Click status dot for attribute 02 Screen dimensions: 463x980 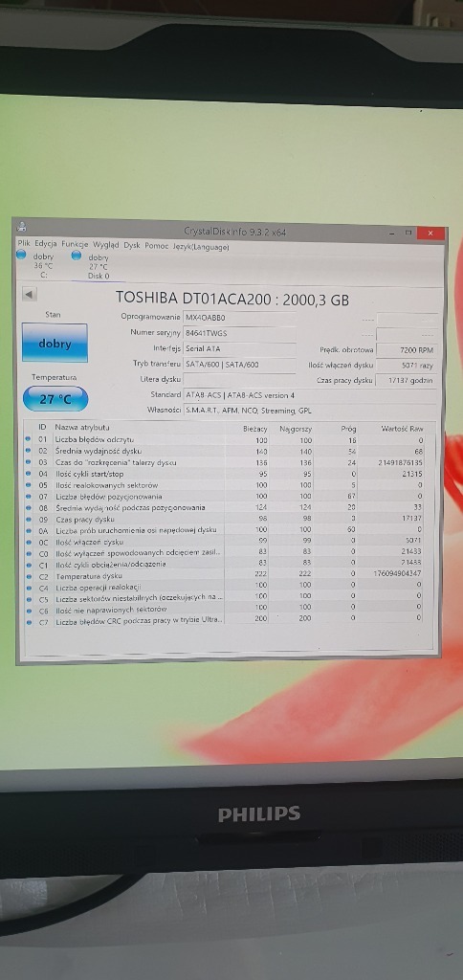click(x=28, y=451)
